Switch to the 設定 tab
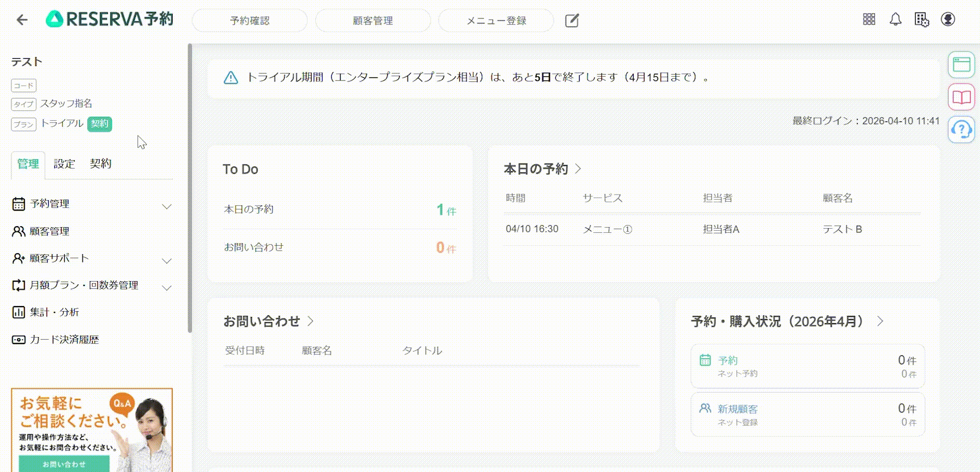 point(64,164)
